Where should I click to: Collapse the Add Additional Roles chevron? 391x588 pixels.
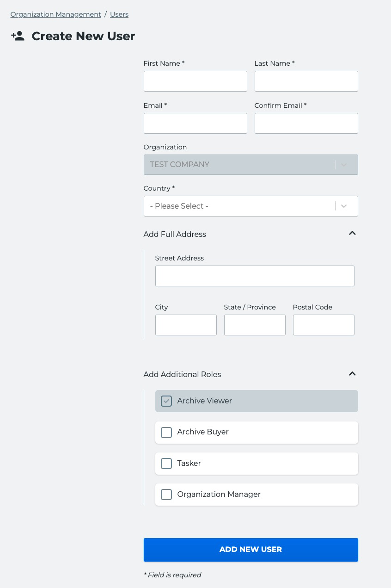click(x=352, y=373)
